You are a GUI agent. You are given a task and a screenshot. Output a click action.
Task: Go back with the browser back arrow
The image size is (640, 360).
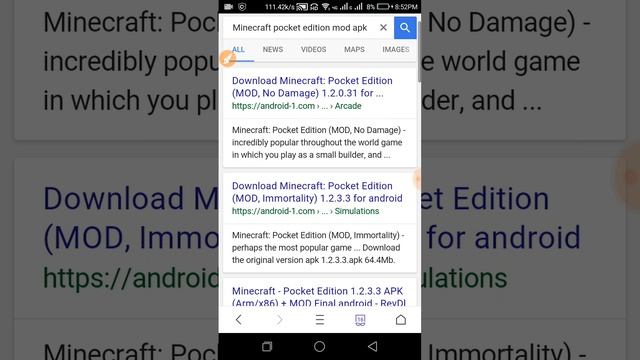click(239, 320)
